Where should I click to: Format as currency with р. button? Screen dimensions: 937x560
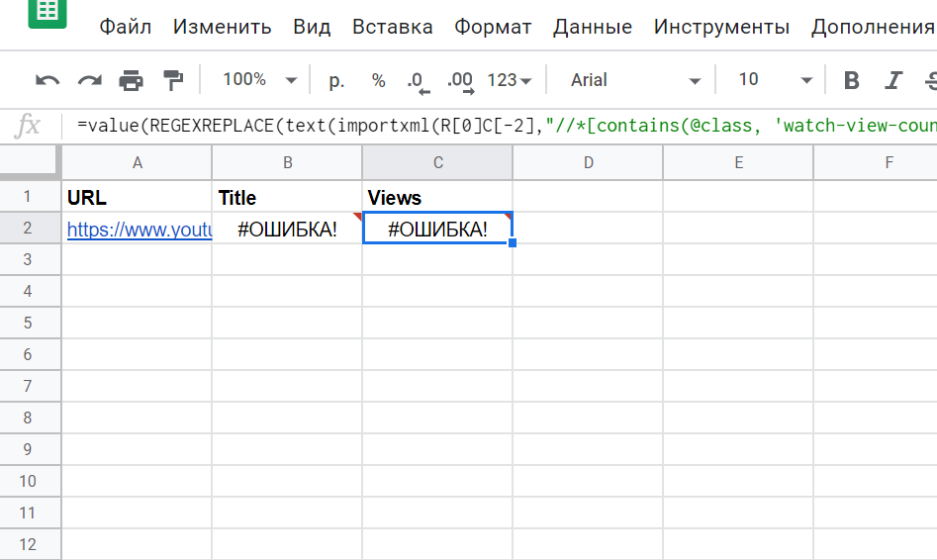[x=336, y=80]
